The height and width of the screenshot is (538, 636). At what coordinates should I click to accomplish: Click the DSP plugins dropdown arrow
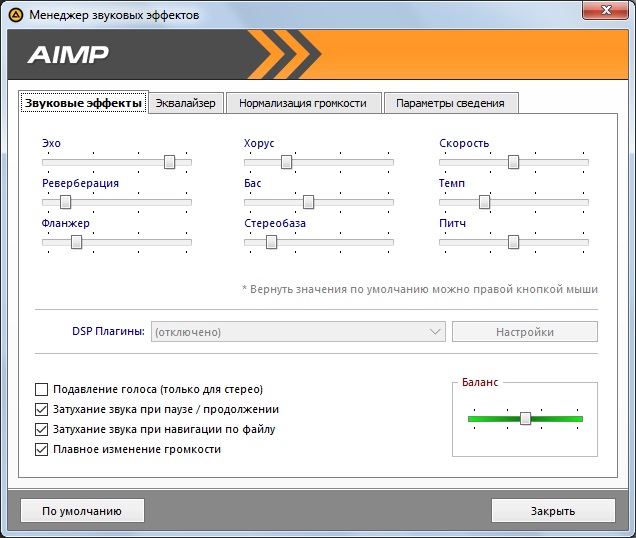pos(435,332)
